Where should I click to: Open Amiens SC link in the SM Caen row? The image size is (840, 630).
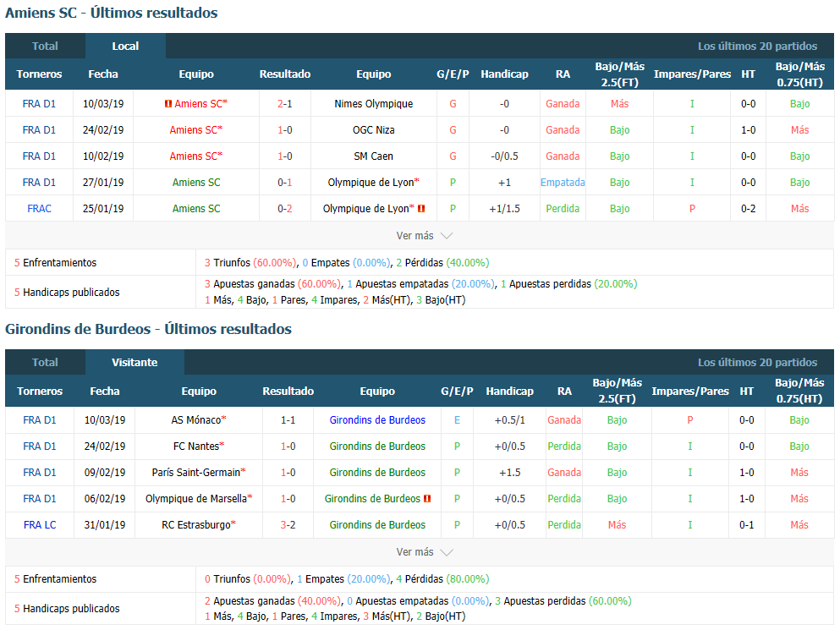194,156
